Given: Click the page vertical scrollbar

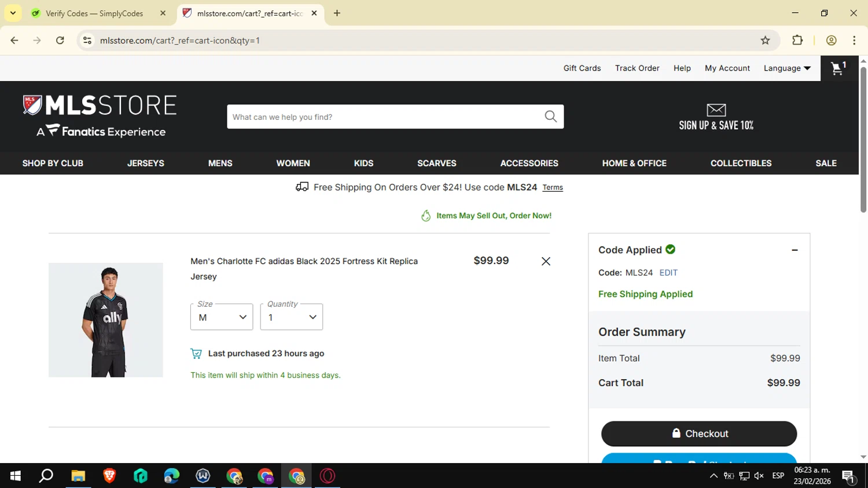Looking at the screenshot, I should (863, 140).
